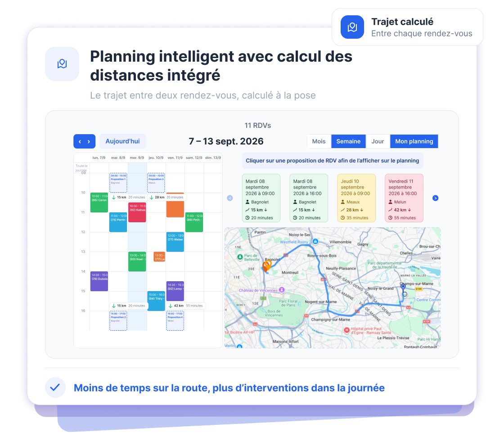The height and width of the screenshot is (437, 504).
Task: Click the map pin icon beside the main heading
Action: pyautogui.click(x=62, y=63)
